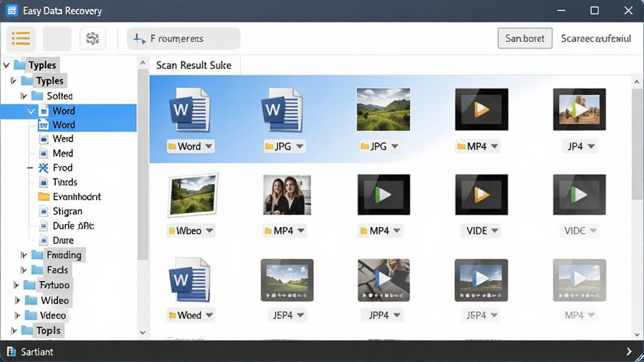Screen dimensions: 644x362
Task: Click the results pane's scroll-up arrow
Action: tap(637, 82)
